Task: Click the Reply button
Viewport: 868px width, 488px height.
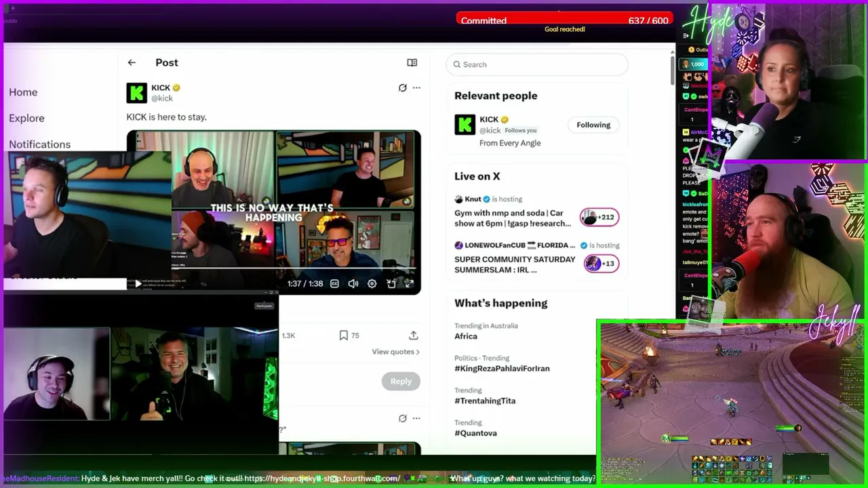Action: (401, 381)
